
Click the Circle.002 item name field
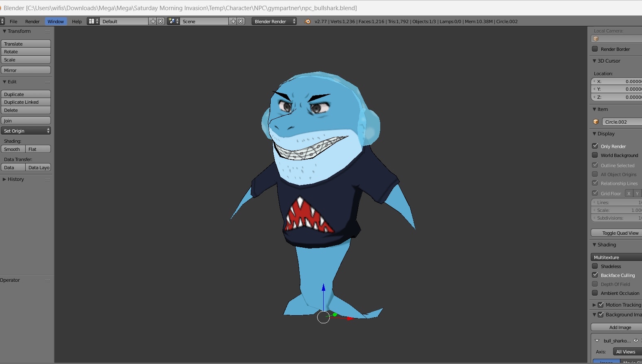[x=622, y=122]
